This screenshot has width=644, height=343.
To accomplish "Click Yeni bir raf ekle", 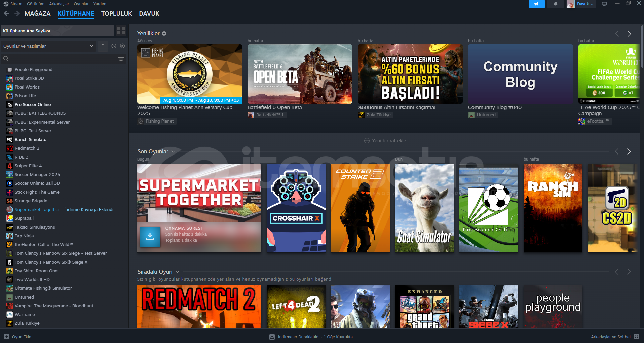I will tap(385, 141).
